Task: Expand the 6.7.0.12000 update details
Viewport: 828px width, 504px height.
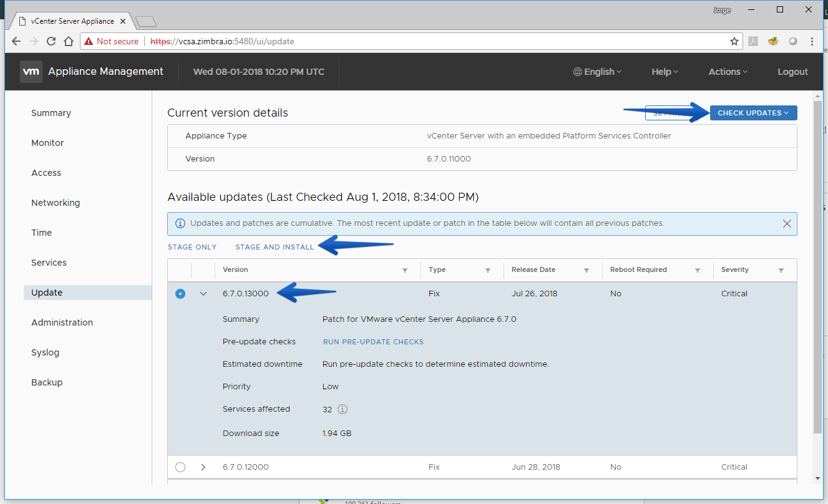Action: click(203, 467)
